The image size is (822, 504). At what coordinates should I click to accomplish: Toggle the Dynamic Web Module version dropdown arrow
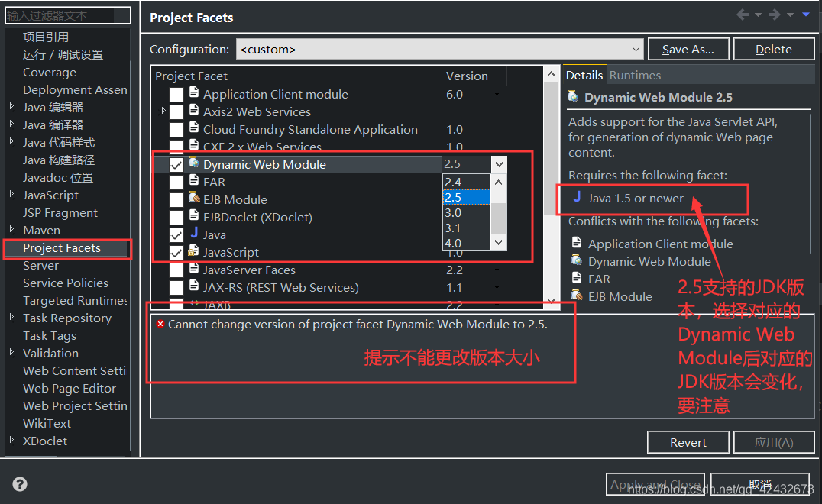[499, 164]
